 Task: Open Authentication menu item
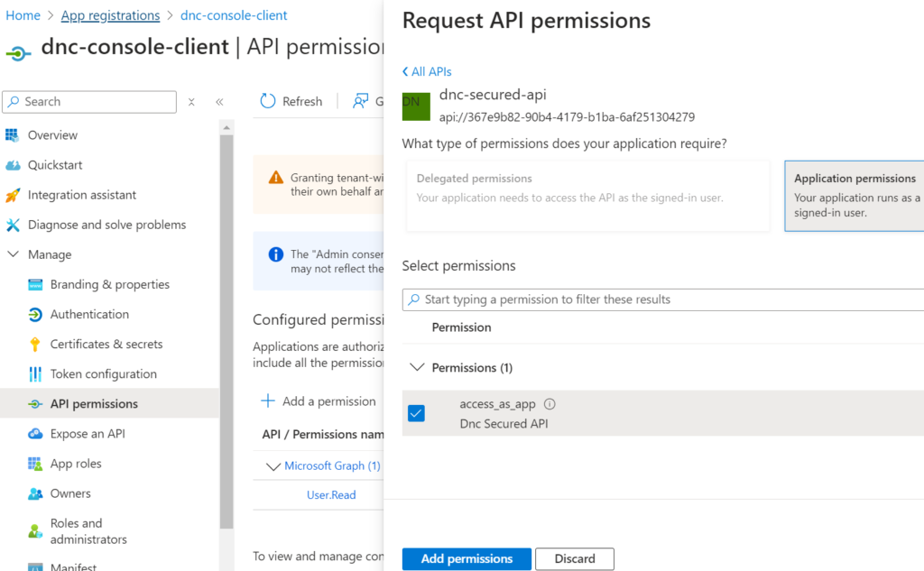point(89,315)
